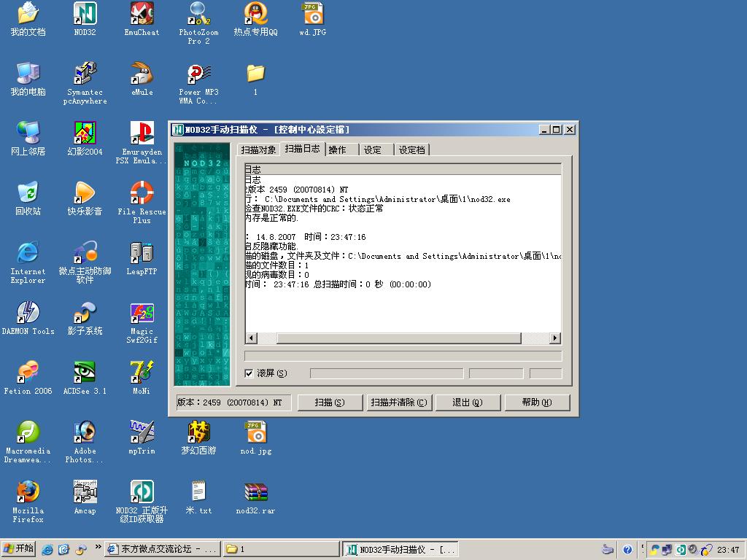Click the 退出(Q) button

point(468,402)
